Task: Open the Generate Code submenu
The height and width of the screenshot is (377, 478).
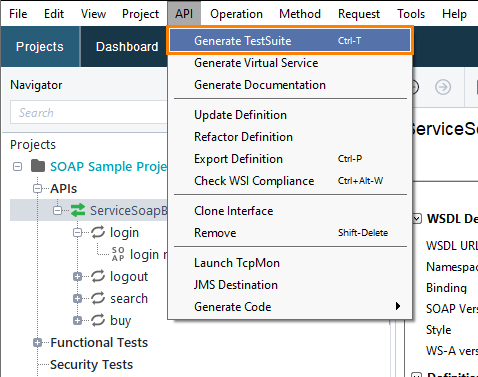Action: coord(290,307)
